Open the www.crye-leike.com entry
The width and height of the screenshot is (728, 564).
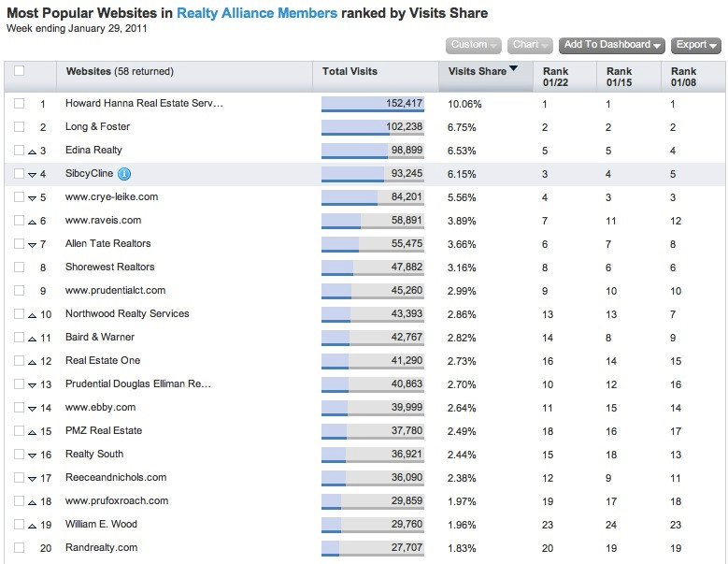point(111,197)
